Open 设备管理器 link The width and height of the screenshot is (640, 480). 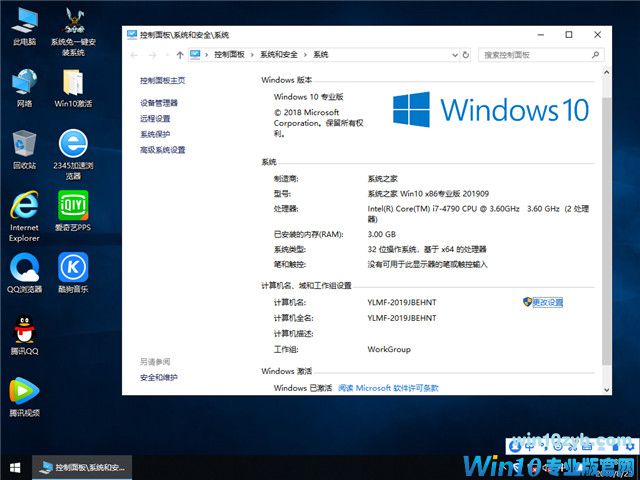coord(159,103)
